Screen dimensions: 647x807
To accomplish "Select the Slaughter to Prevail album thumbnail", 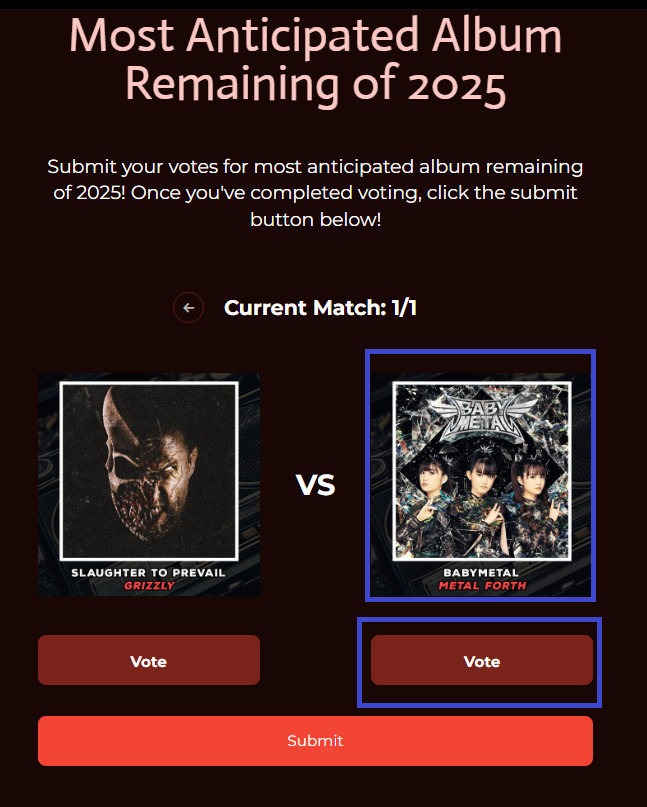I will point(149,484).
